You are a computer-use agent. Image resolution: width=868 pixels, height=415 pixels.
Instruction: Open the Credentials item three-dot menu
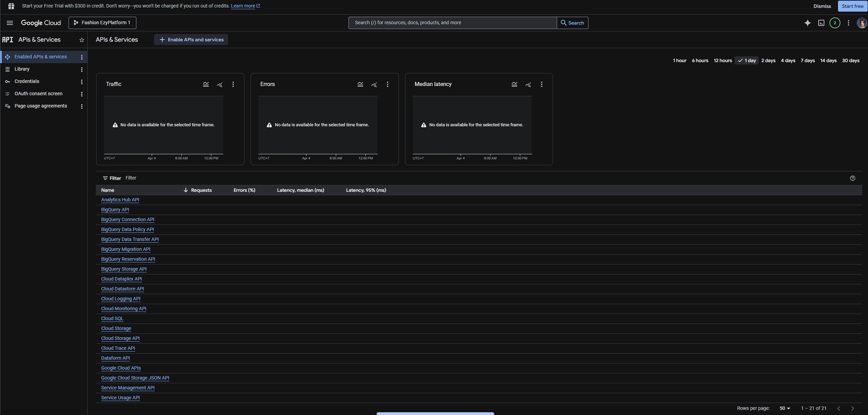pyautogui.click(x=82, y=82)
